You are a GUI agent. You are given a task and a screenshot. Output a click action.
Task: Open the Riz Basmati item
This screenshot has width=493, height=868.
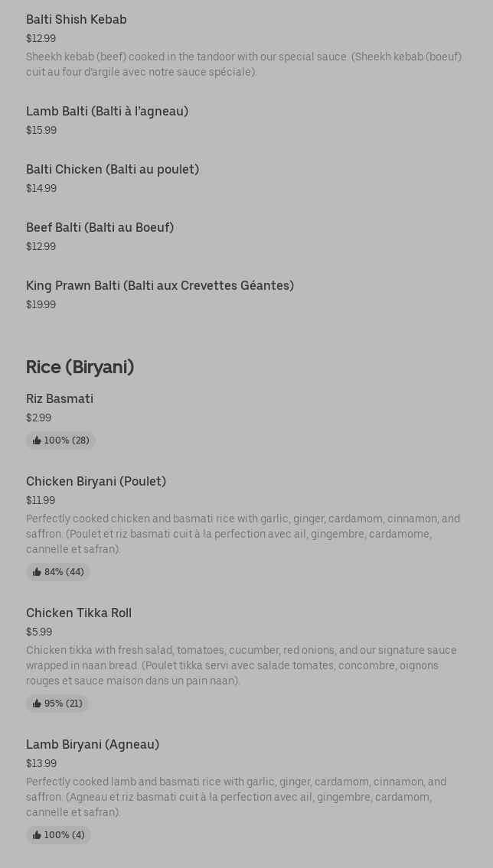point(60,399)
